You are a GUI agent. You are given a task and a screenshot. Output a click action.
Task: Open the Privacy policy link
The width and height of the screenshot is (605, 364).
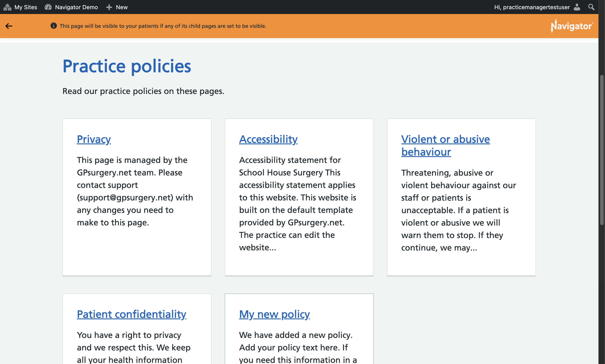(x=94, y=139)
